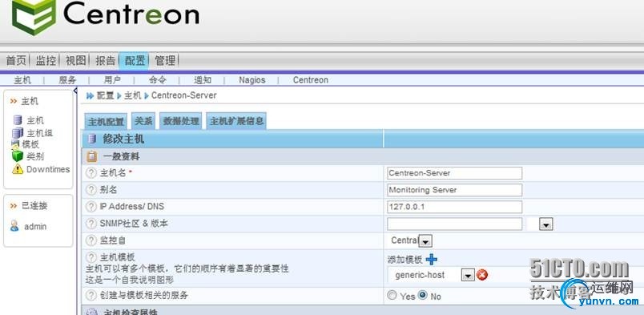Open the 服务 submenu item

pos(68,80)
